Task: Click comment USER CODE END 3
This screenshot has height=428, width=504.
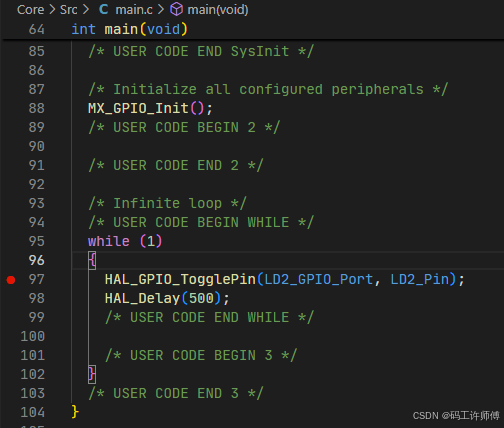Action: (176, 393)
